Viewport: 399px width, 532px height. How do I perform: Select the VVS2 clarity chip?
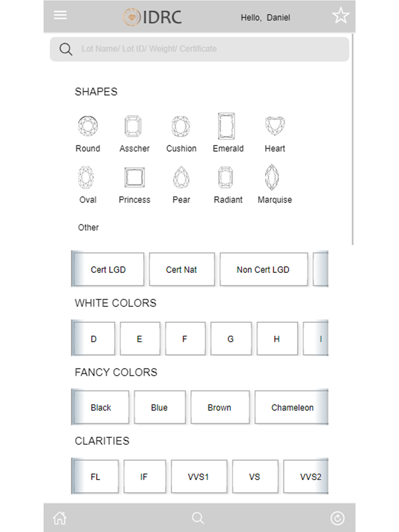point(307,476)
